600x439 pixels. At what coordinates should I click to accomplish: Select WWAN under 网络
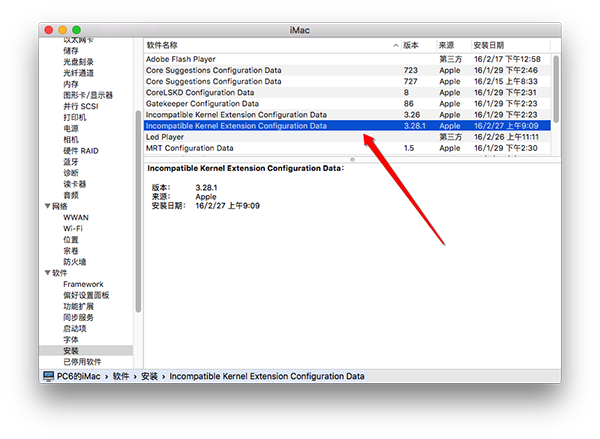point(76,217)
